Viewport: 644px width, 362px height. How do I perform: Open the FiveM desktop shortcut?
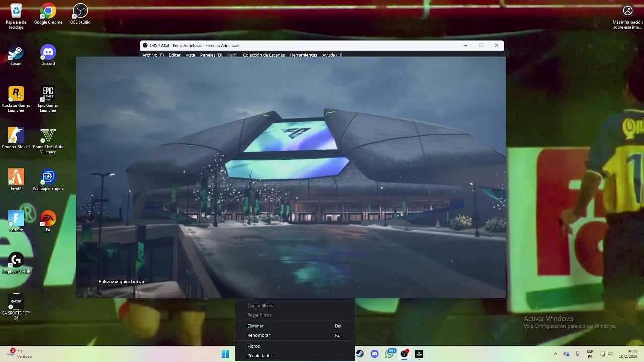16,179
